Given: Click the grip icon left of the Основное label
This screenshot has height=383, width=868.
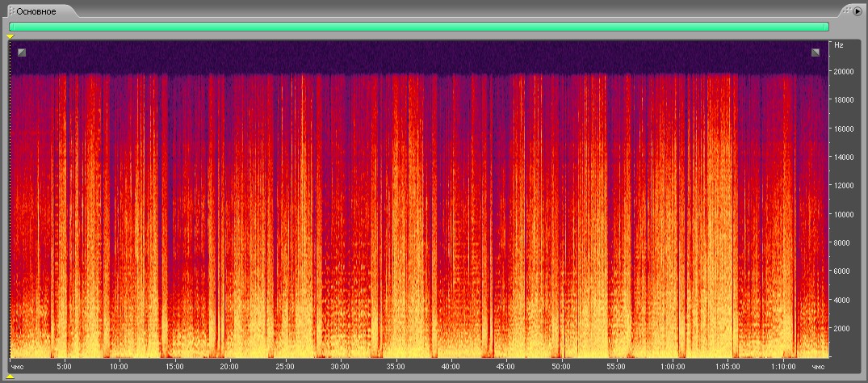Looking at the screenshot, I should pyautogui.click(x=11, y=11).
